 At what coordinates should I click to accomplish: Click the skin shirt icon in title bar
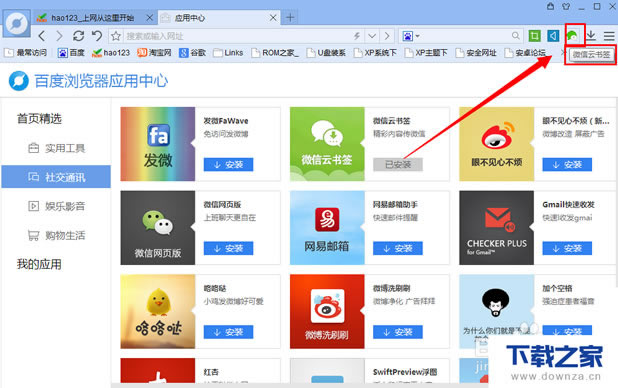[x=566, y=6]
